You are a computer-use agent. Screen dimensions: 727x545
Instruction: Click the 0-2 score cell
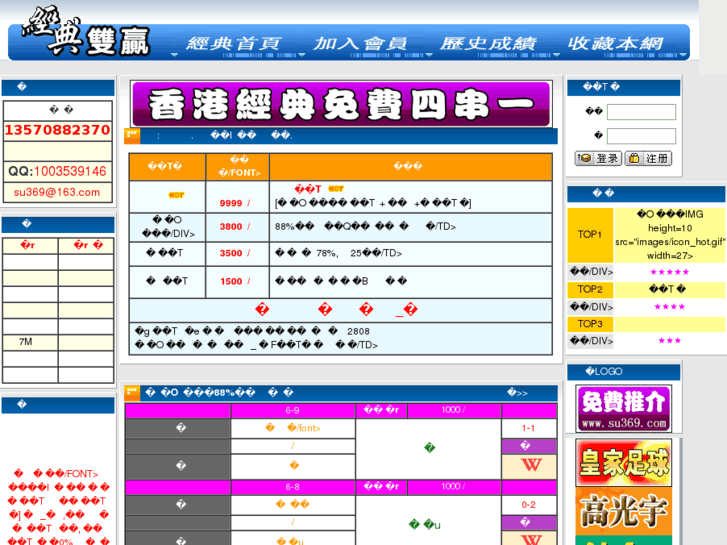coord(529,505)
